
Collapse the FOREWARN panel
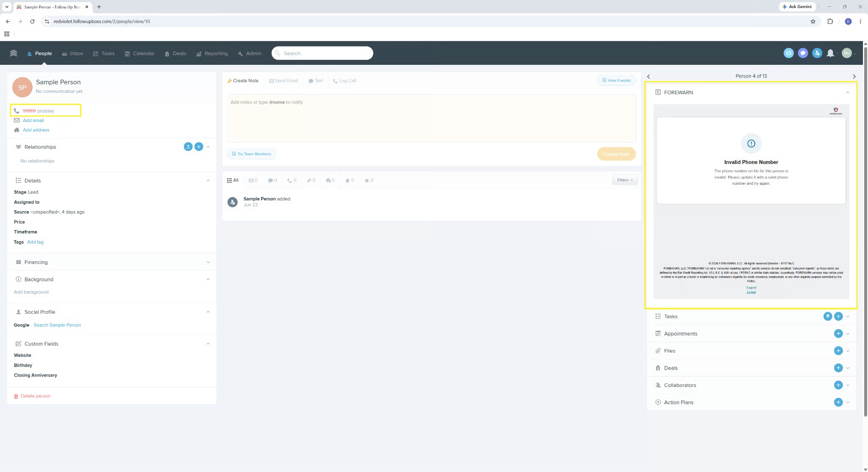click(x=847, y=92)
